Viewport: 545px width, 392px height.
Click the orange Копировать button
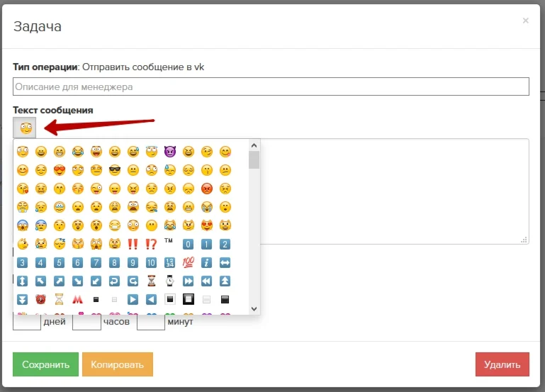click(118, 364)
